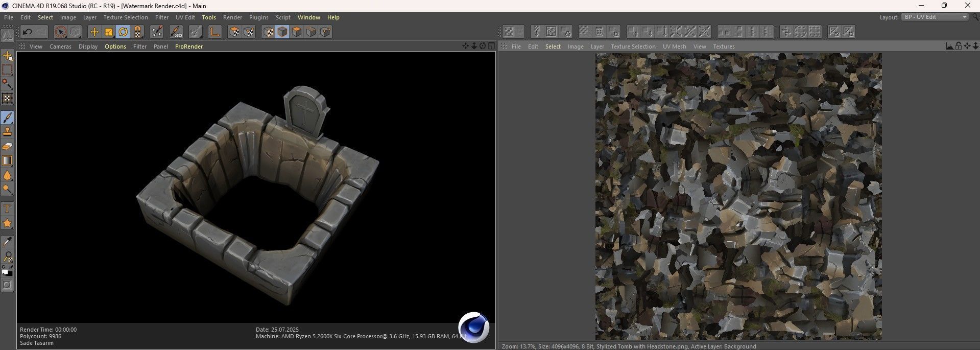
Task: Open viewport Display menu
Action: click(88, 46)
